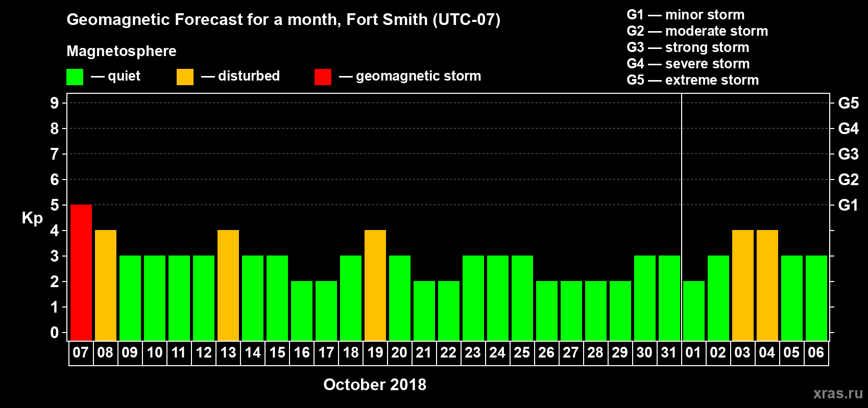Viewport: 868px width, 408px height.
Task: Click 'G2 — moderate storm' legend line
Action: 697,31
